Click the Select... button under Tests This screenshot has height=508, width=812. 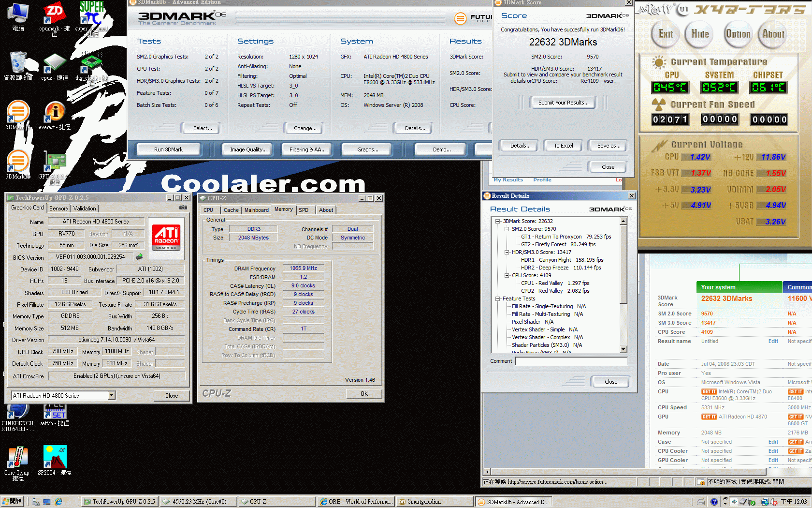[203, 128]
